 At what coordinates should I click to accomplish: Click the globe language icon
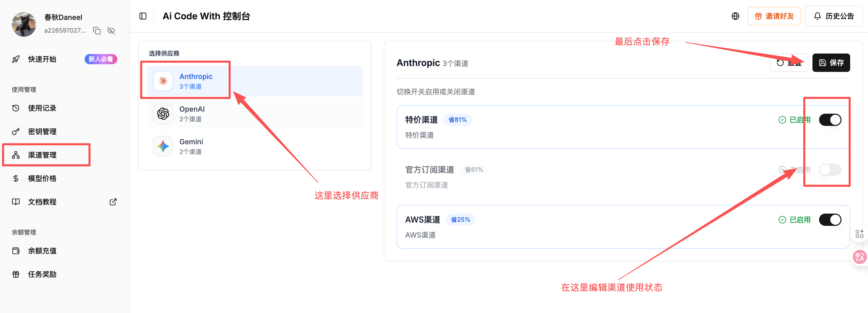[735, 16]
